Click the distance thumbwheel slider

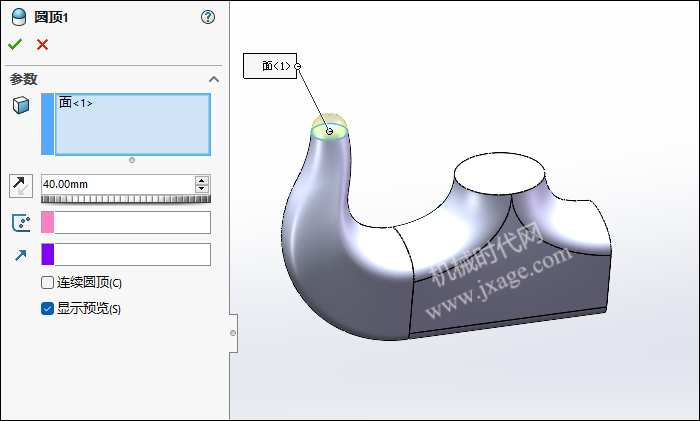pyautogui.click(x=125, y=199)
